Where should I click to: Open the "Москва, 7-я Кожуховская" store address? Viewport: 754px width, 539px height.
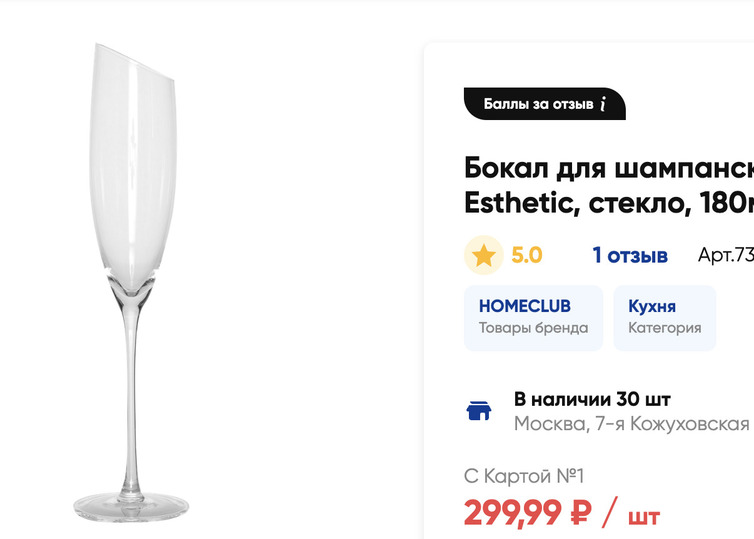632,424
